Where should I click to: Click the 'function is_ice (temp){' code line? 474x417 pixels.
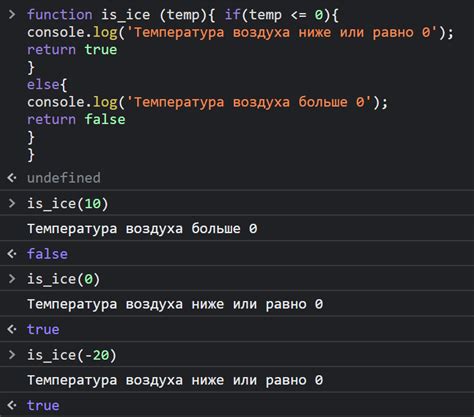183,15
